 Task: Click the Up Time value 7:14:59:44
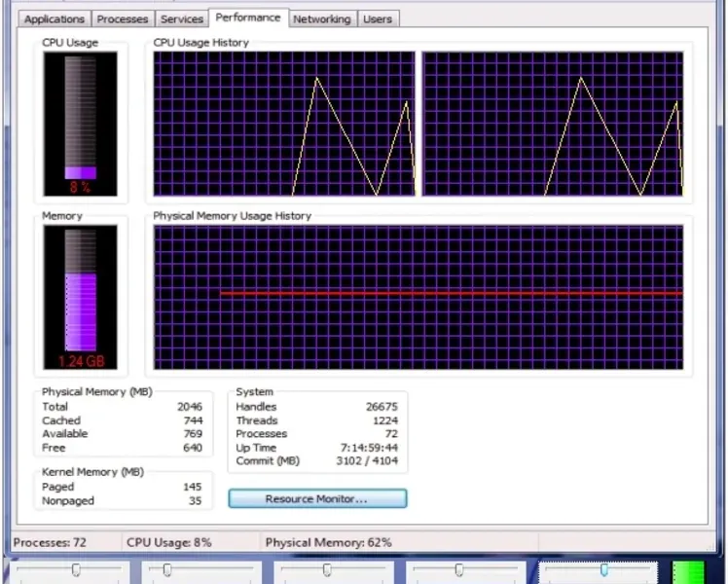pyautogui.click(x=371, y=448)
